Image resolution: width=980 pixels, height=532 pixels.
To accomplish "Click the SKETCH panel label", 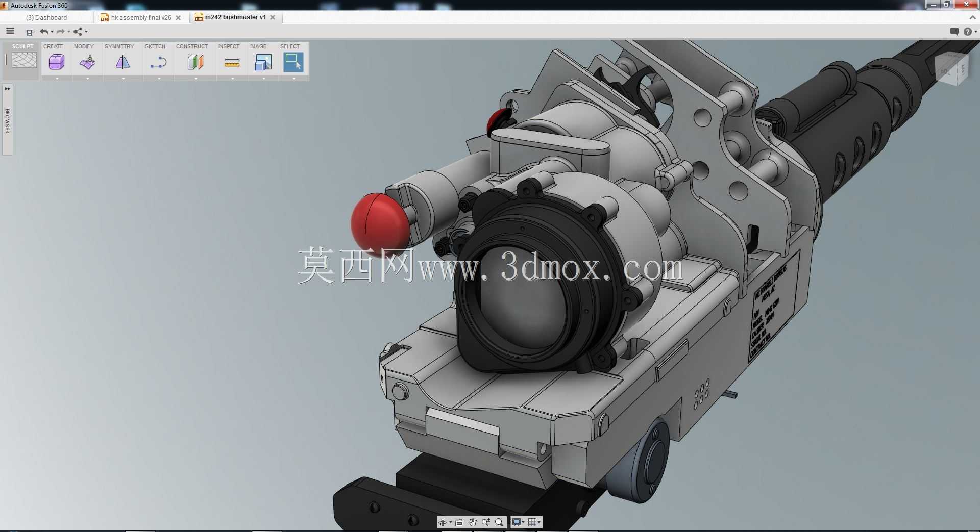I will coord(155,46).
